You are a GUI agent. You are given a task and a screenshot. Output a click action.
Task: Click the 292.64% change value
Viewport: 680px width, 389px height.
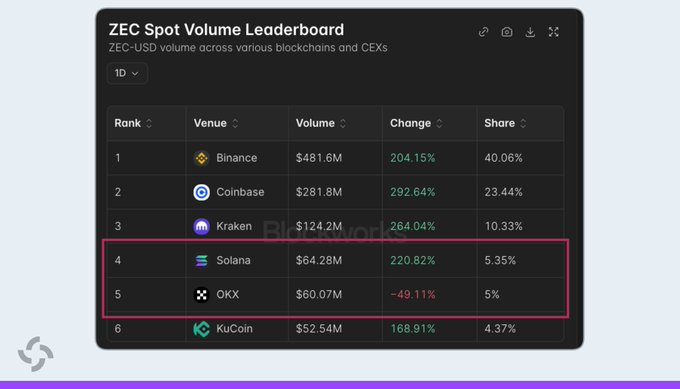click(x=412, y=192)
